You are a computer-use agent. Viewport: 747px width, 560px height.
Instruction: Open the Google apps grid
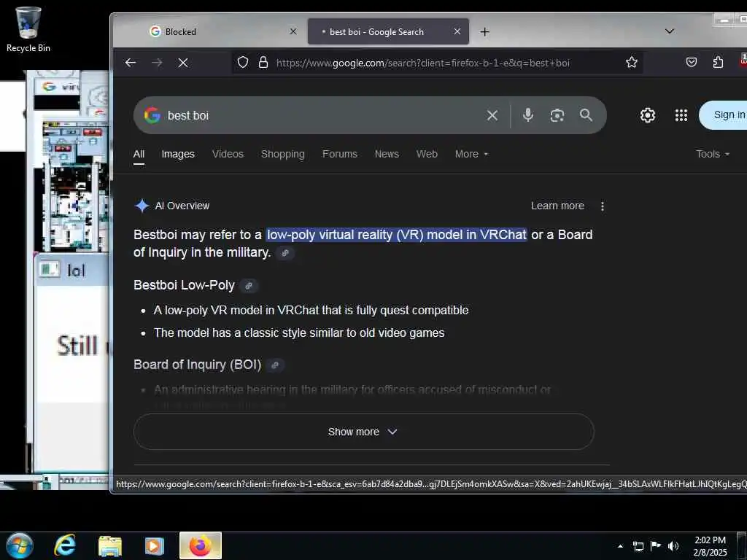[x=681, y=115]
